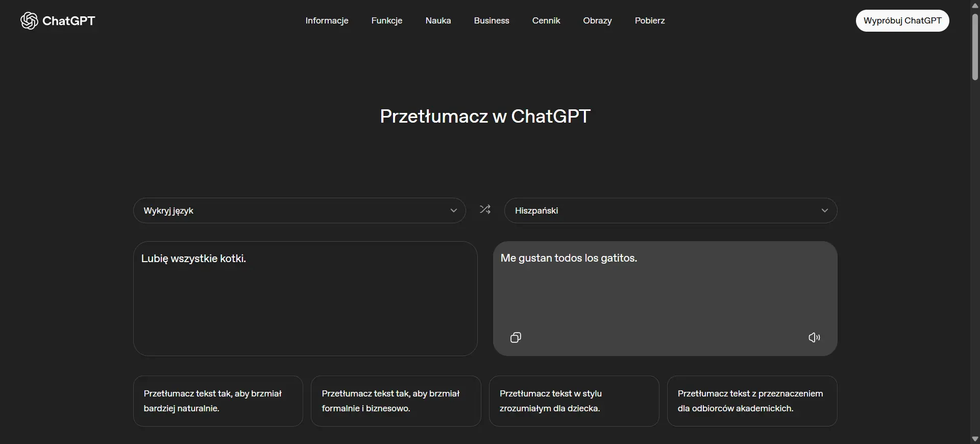
Task: Swap languages with the shuffle arrows icon
Action: 485,209
